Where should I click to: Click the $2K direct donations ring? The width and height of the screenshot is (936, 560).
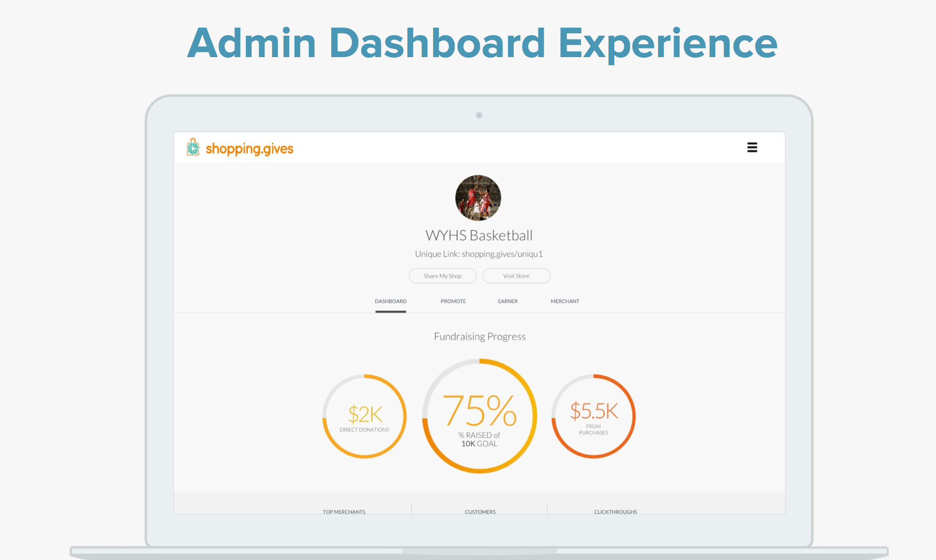pos(365,417)
